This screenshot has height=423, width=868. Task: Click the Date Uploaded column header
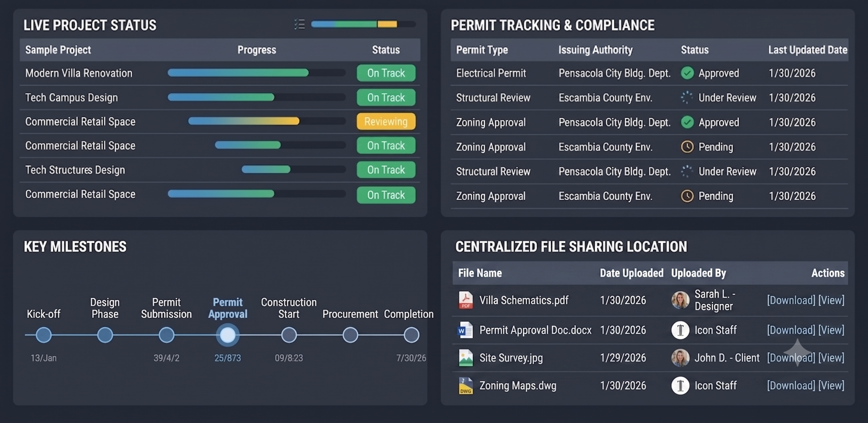632,273
